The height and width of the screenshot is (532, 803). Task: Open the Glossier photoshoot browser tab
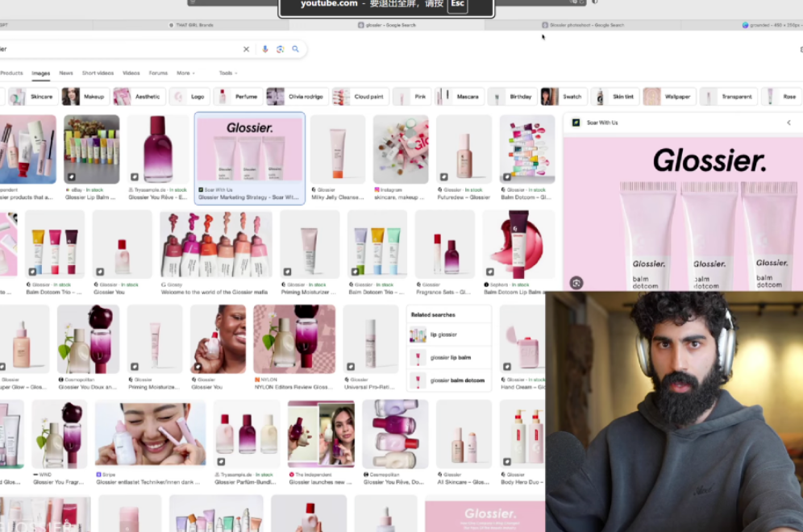pyautogui.click(x=586, y=25)
